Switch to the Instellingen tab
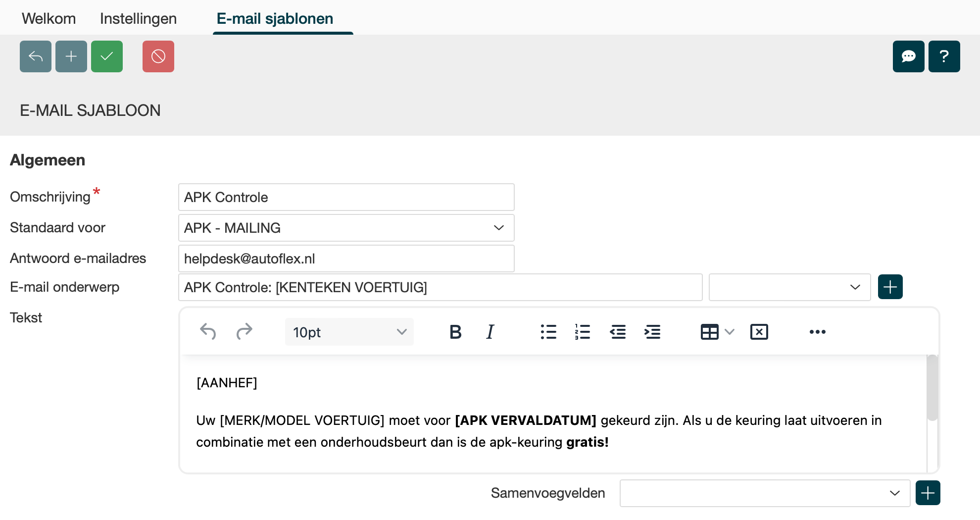Image resolution: width=980 pixels, height=520 pixels. tap(138, 18)
